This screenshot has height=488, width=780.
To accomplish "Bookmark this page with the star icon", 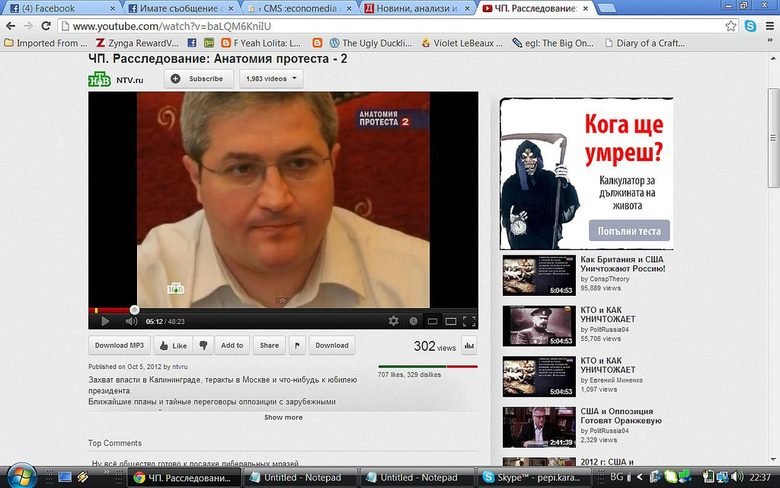I will 730,26.
